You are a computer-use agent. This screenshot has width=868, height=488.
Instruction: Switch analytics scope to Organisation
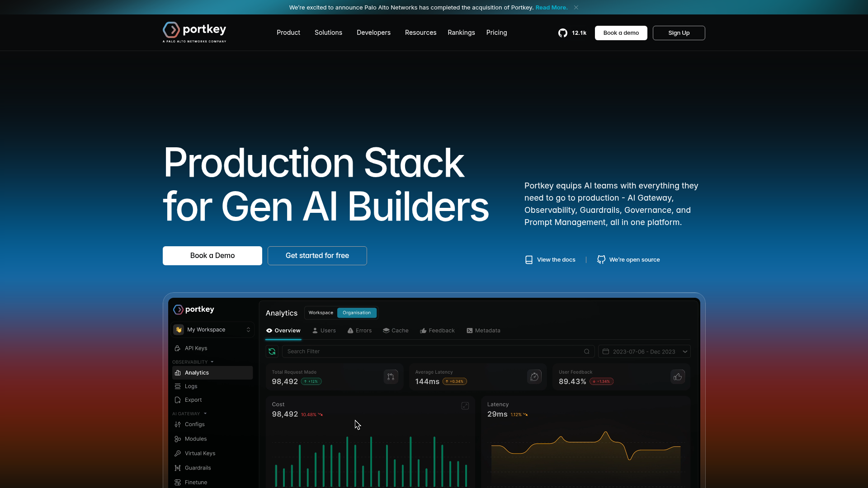pos(357,313)
